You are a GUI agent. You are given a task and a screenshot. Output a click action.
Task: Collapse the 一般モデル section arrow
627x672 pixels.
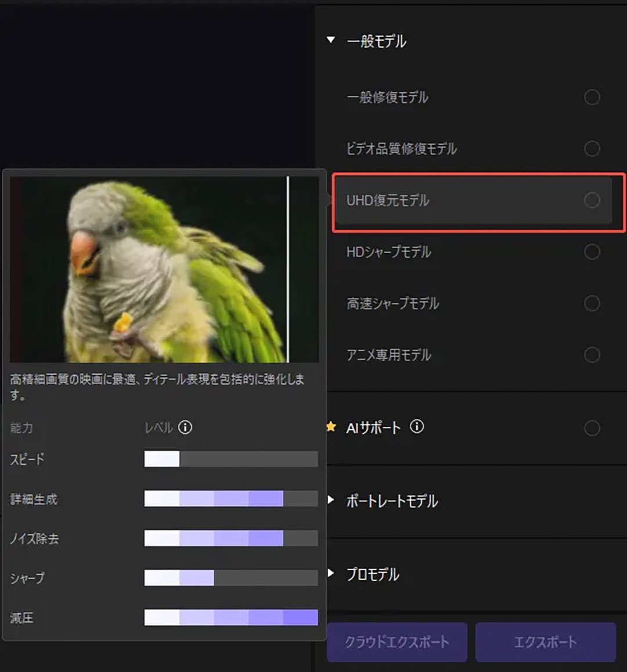(331, 41)
